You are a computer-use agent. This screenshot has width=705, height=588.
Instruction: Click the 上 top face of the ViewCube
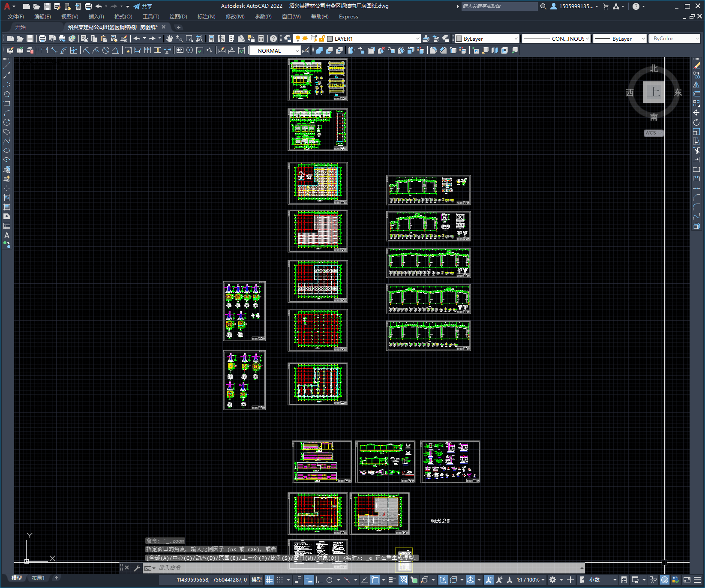coord(654,92)
